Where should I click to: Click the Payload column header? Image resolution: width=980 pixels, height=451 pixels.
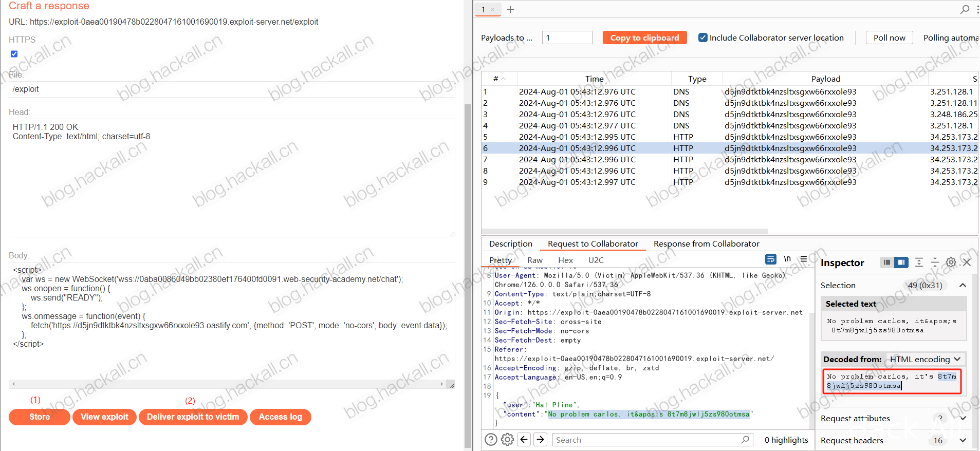[825, 79]
